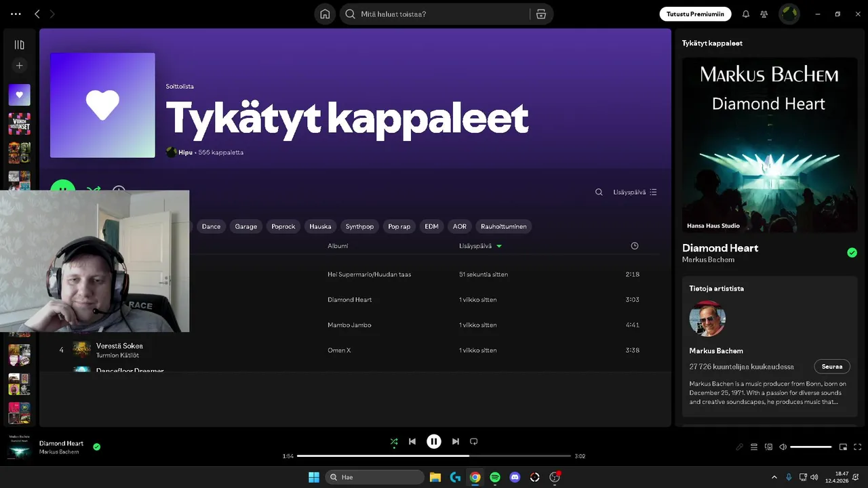The width and height of the screenshot is (868, 488).
Task: Filter by the Synthpop chip
Action: [x=359, y=226]
